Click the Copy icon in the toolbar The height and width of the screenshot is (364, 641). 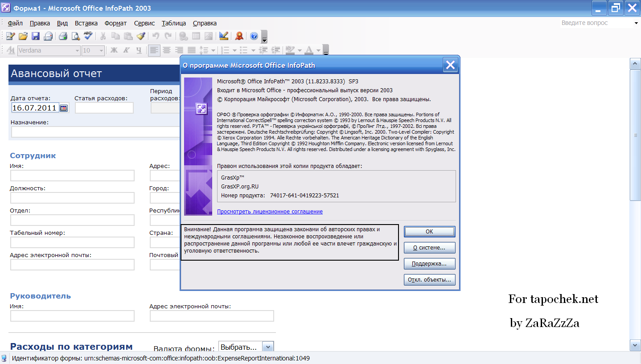coord(115,37)
